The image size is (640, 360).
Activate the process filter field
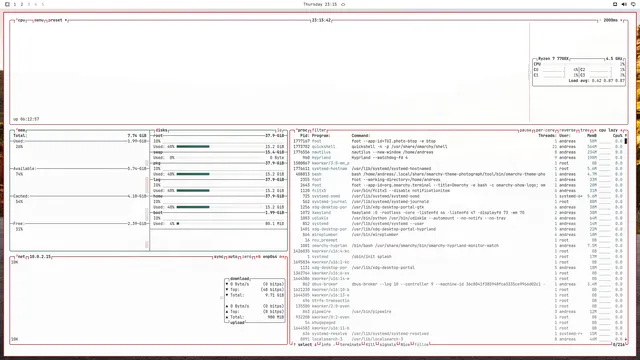(319, 130)
